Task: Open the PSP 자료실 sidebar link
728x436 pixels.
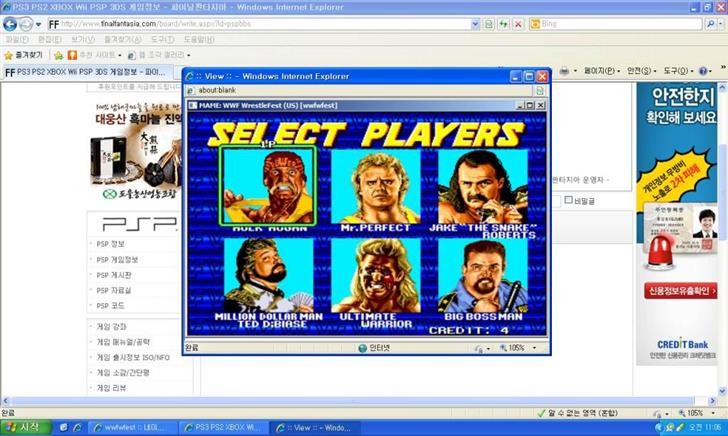Action: pyautogui.click(x=114, y=290)
